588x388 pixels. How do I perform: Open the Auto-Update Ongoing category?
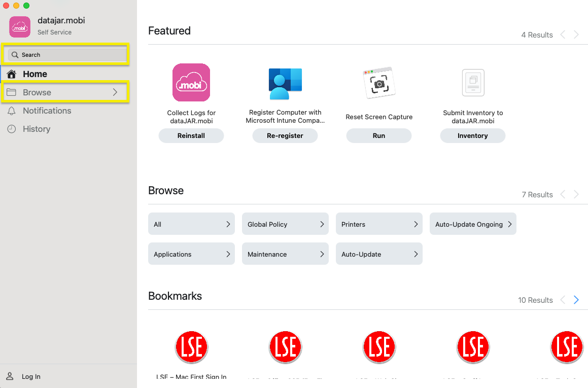[x=473, y=224]
